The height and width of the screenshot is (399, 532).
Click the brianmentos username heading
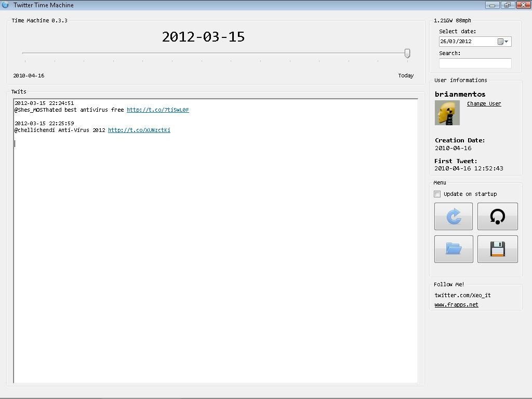tap(460, 94)
